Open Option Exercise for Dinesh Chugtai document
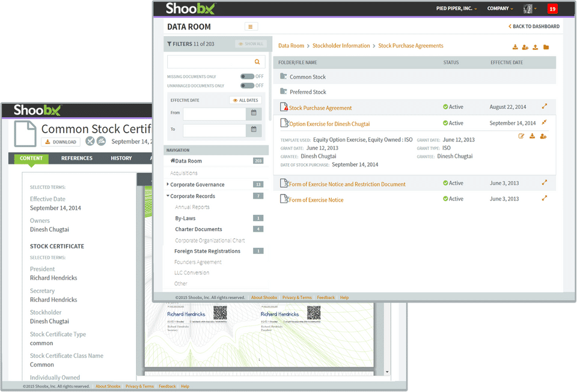 coord(329,124)
